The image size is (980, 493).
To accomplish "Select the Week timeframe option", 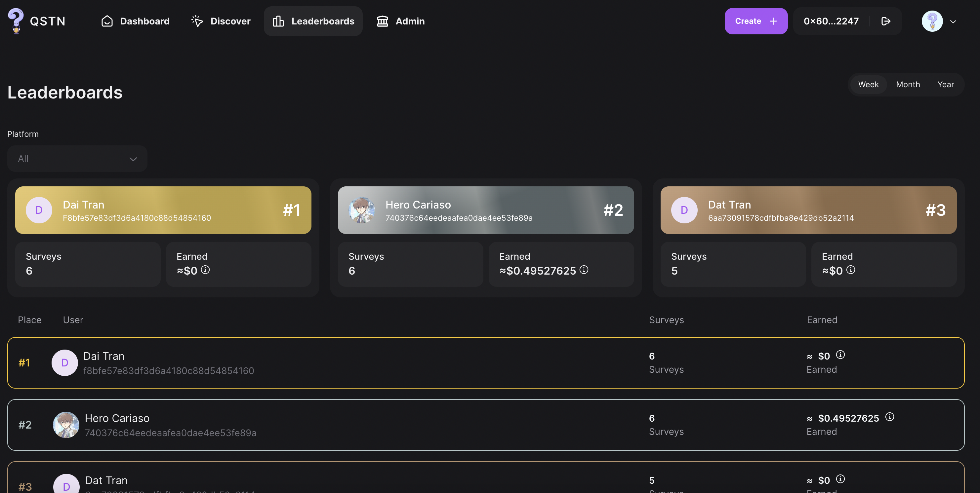I will (x=869, y=84).
